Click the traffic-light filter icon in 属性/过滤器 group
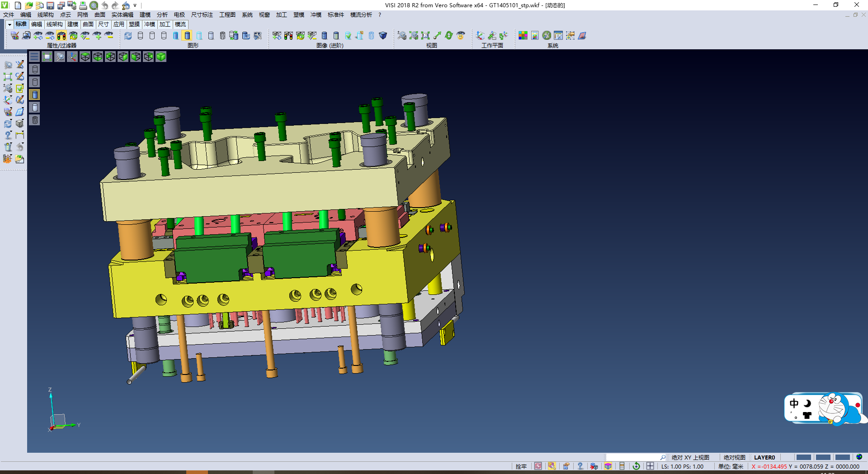Screen dimensions: 868x474 [x=61, y=36]
